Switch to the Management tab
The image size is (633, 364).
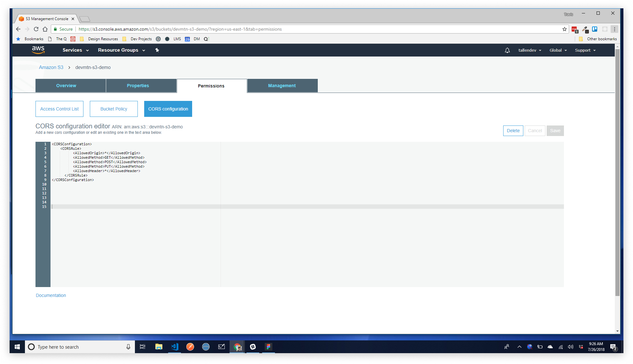(x=282, y=86)
